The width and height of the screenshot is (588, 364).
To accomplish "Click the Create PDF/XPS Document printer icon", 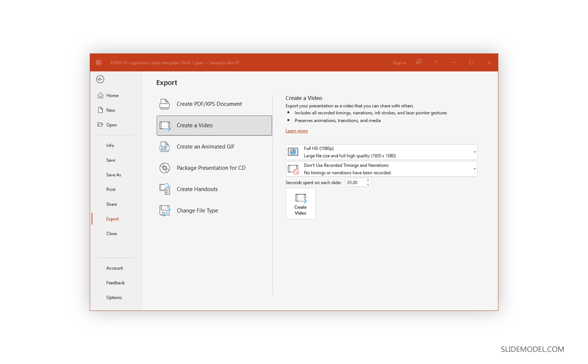I will click(x=165, y=104).
